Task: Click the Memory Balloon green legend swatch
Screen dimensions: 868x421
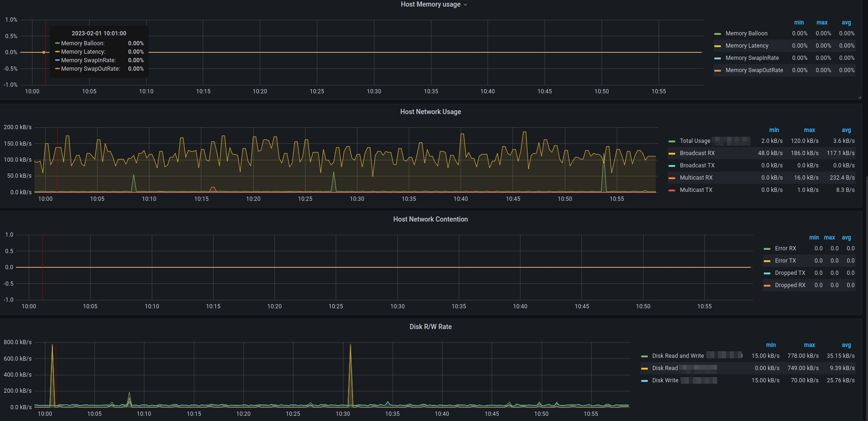Action: pyautogui.click(x=718, y=34)
